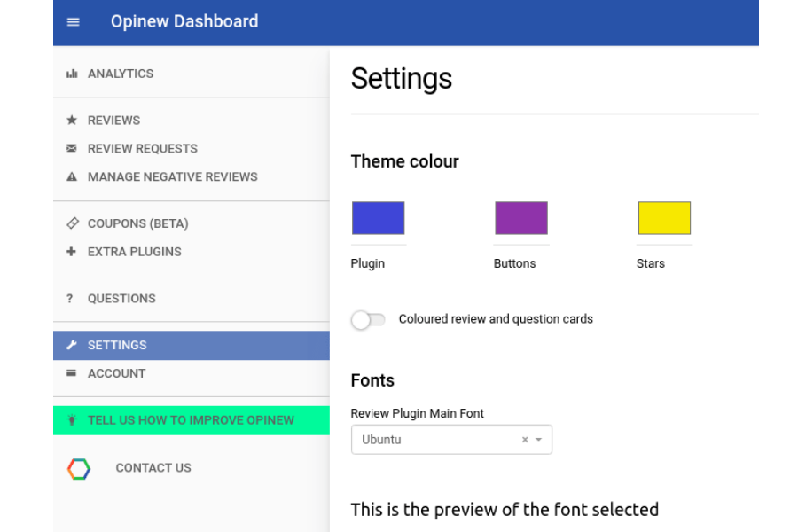The width and height of the screenshot is (798, 532).
Task: Click the Settings wrench icon
Action: [72, 345]
